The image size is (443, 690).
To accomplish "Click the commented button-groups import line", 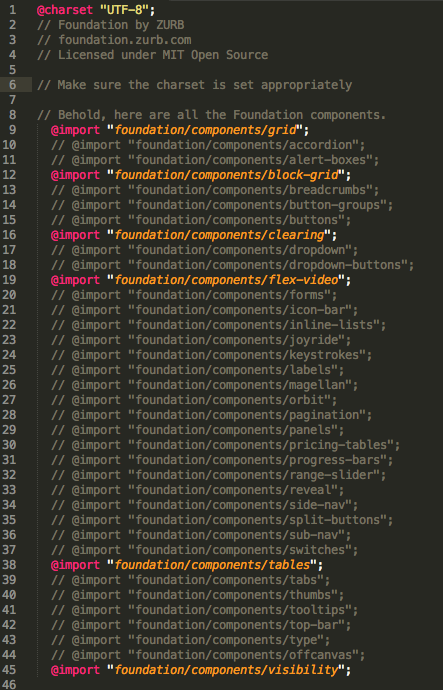I will 222,205.
